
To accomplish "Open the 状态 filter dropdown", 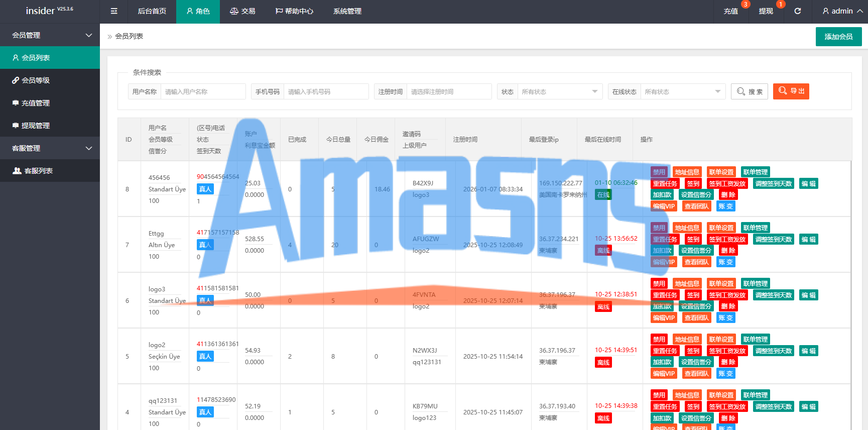I will pos(560,91).
